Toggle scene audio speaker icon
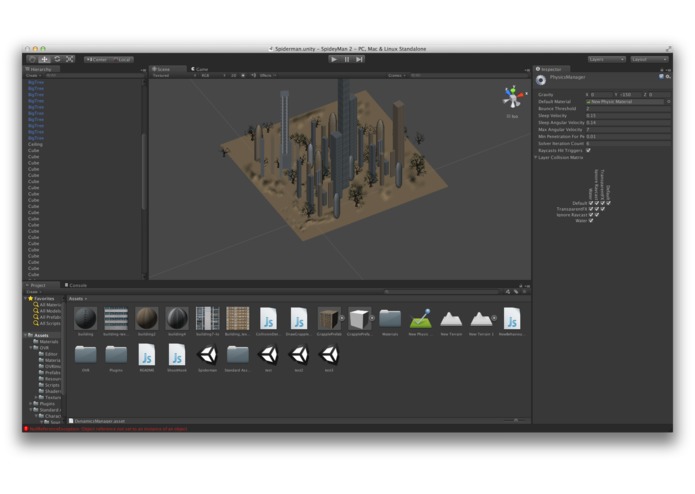The height and width of the screenshot is (494, 695). [254, 76]
